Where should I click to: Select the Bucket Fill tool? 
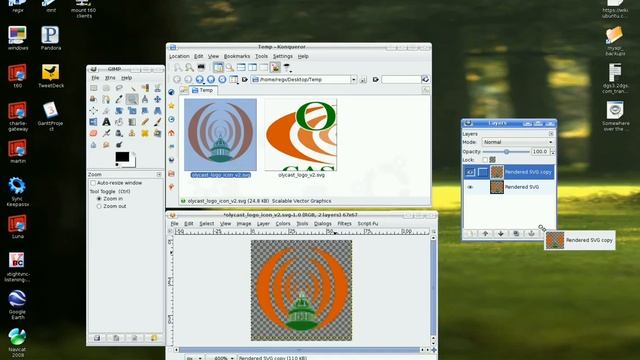[119, 122]
